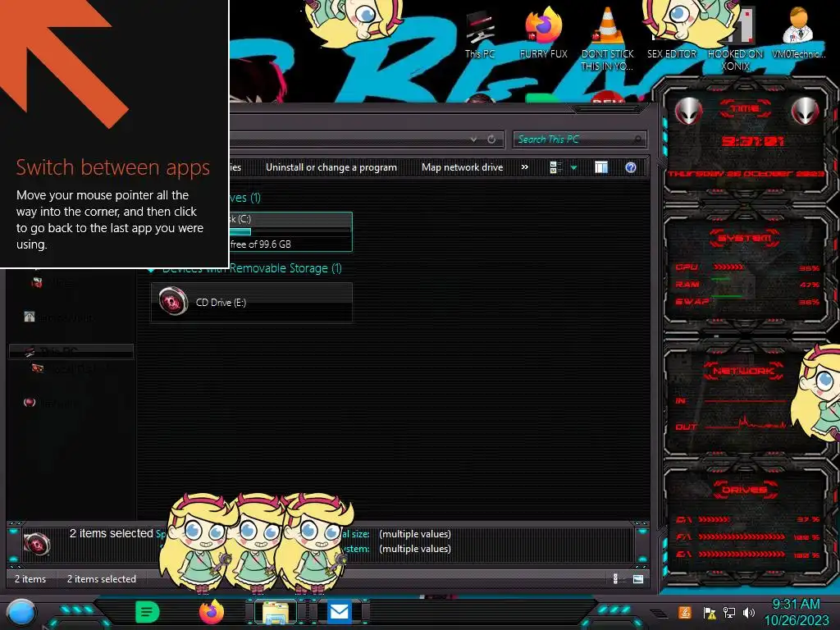Click the refresh icon in the address bar

click(491, 139)
